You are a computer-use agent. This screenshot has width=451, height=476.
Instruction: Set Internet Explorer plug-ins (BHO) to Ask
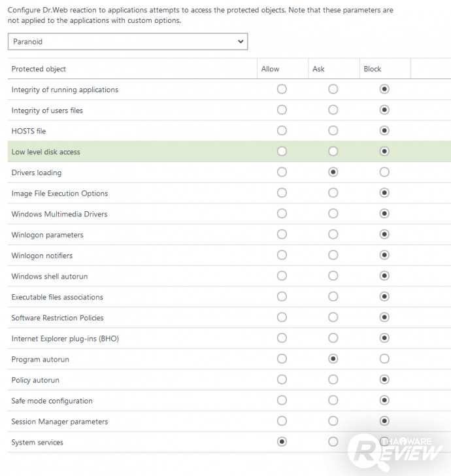[333, 339]
